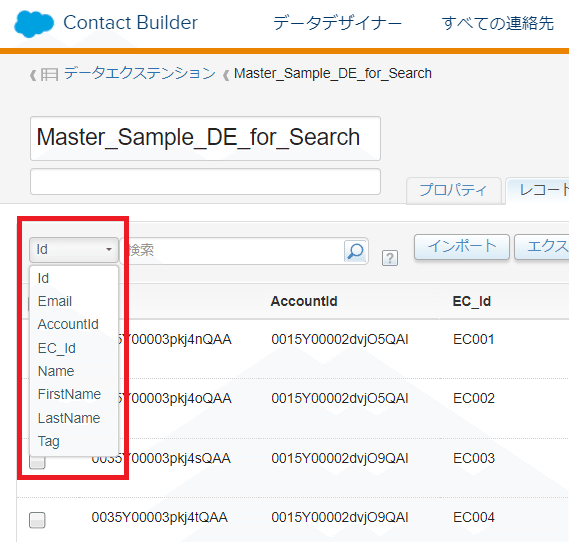The width and height of the screenshot is (569, 542).
Task: Click the Master_Sample_DE_for_Search breadcrumb text
Action: pos(333,74)
